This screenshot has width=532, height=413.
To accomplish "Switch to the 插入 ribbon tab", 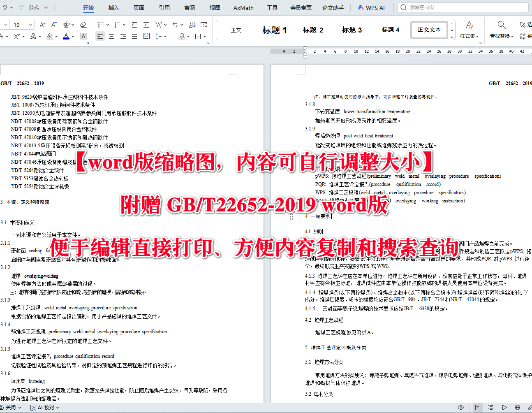I will click(113, 7).
